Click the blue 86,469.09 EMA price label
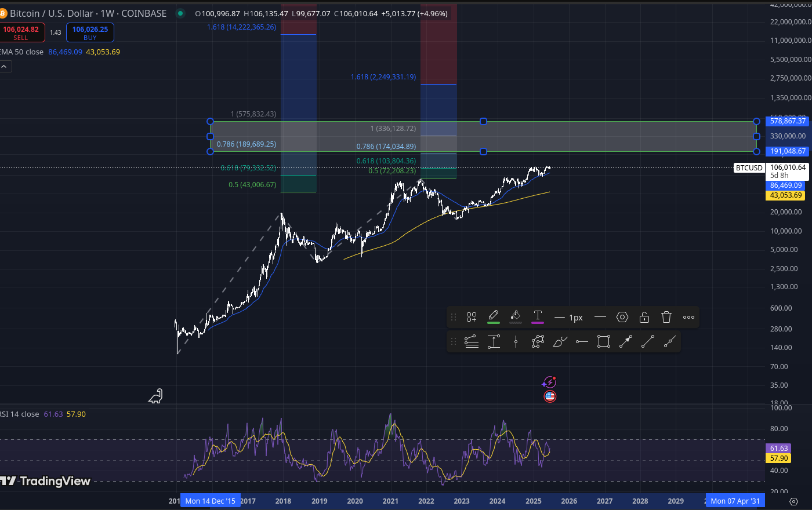 click(785, 185)
